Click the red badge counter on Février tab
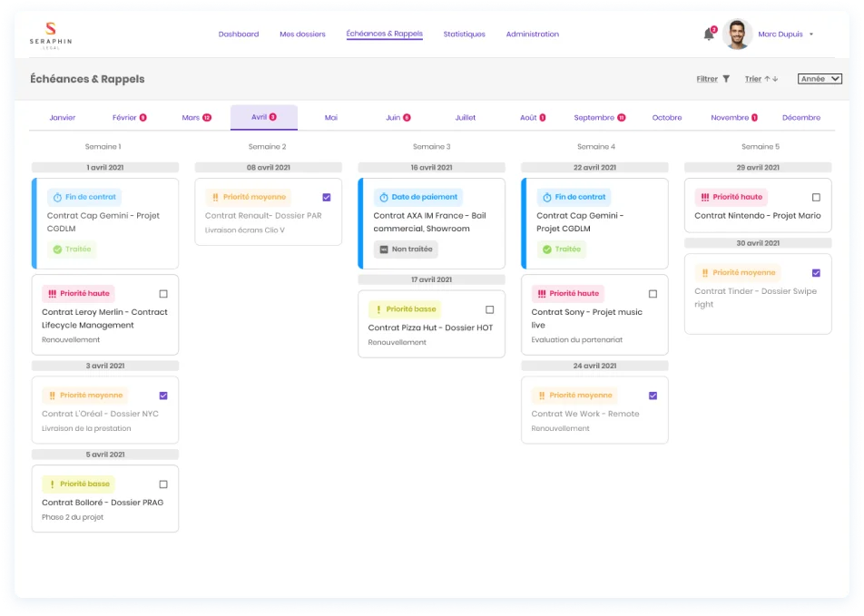Viewport: 864px width, 616px height. 142,117
